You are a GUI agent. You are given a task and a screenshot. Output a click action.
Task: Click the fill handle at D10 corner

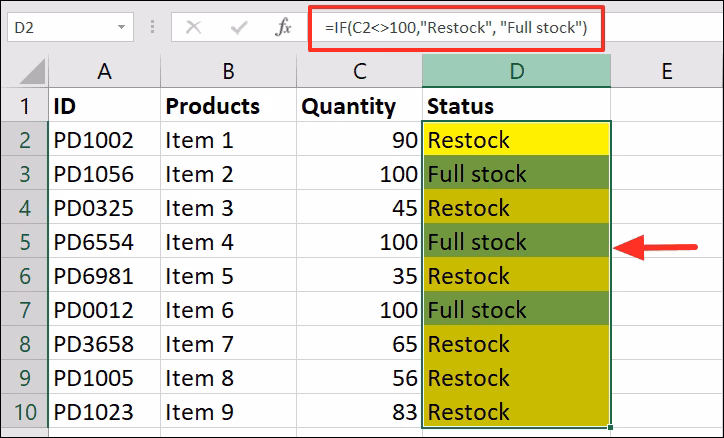[610, 428]
